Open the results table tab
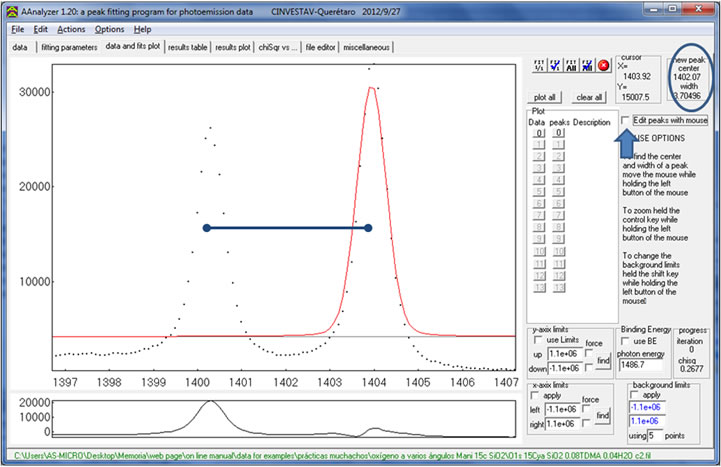Image resolution: width=721 pixels, height=467 pixels. click(x=188, y=47)
